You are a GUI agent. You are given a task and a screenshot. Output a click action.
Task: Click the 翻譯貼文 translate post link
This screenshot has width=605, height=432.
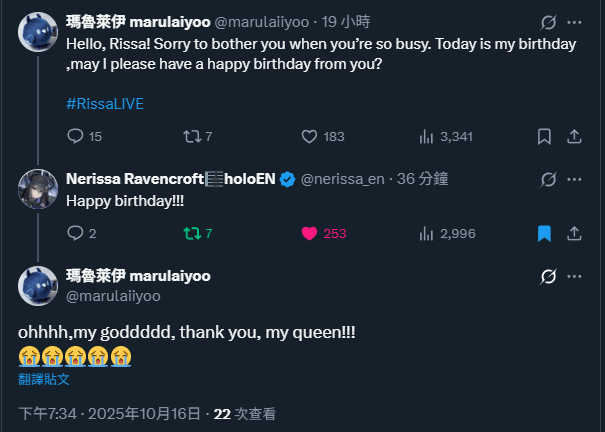tap(44, 379)
